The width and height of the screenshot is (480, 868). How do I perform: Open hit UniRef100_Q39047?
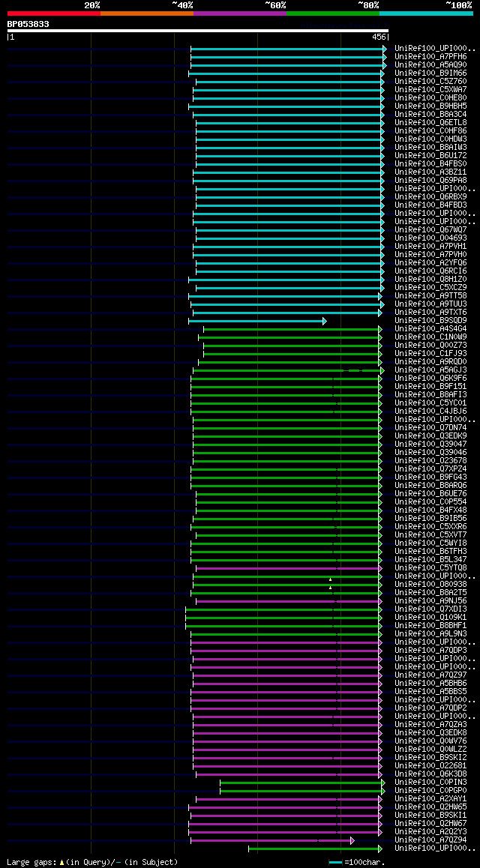coord(430,444)
